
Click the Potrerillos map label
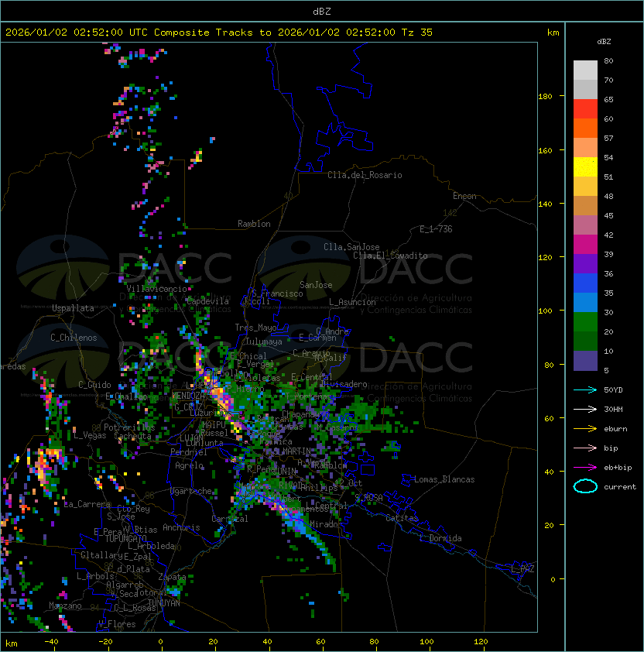coord(129,427)
